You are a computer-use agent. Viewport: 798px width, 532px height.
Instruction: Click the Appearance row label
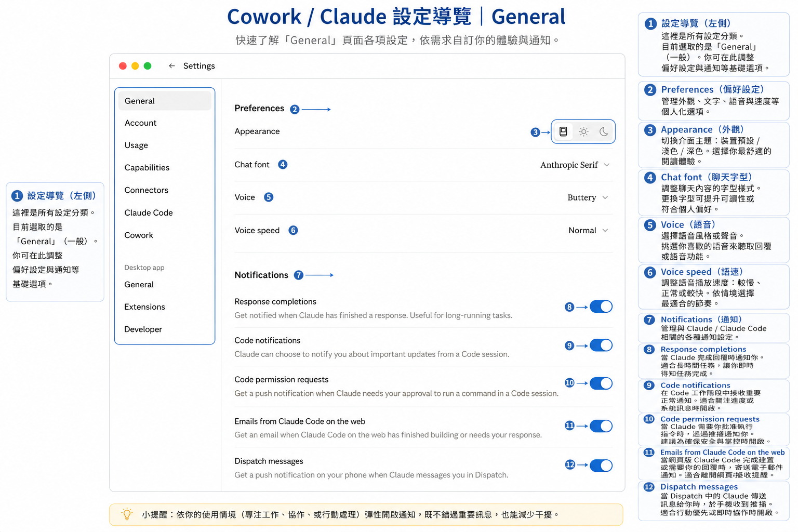[x=257, y=131]
